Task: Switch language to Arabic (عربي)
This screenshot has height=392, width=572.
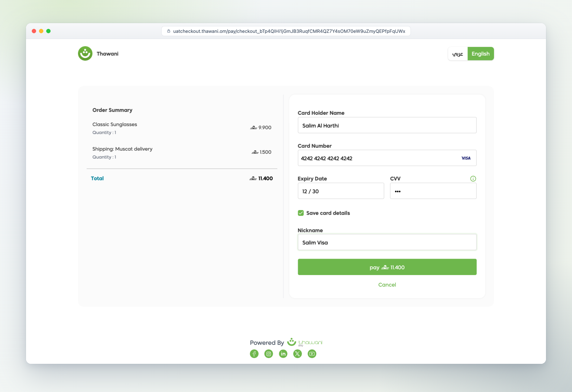Action: [458, 54]
